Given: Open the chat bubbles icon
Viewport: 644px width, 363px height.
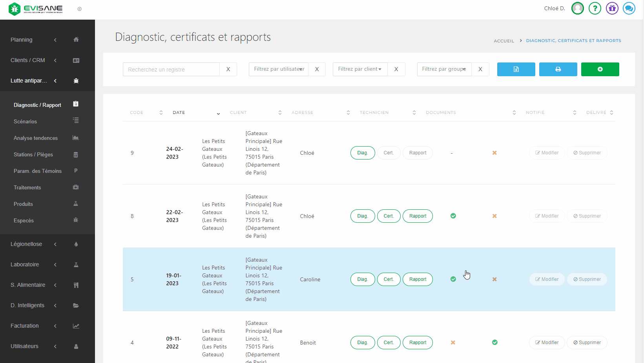Looking at the screenshot, I should [629, 8].
